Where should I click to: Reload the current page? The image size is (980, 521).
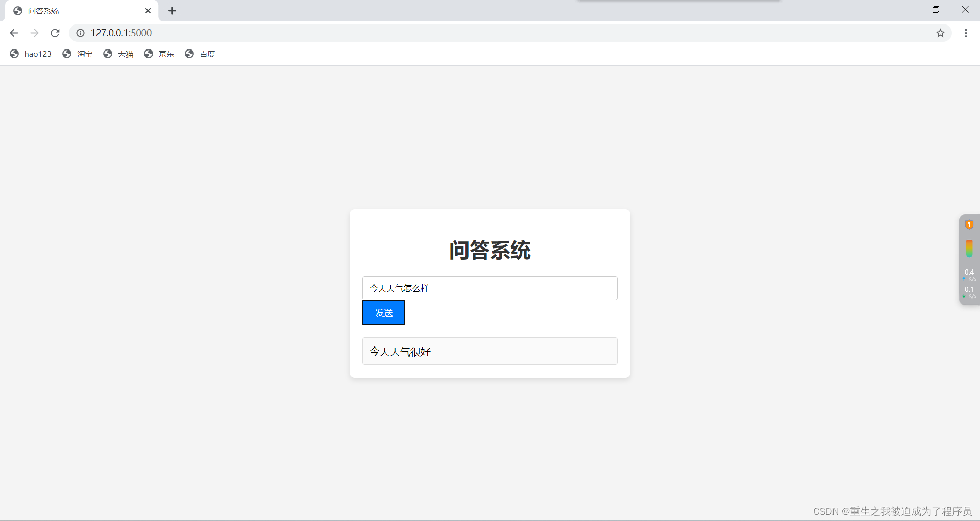[x=55, y=33]
